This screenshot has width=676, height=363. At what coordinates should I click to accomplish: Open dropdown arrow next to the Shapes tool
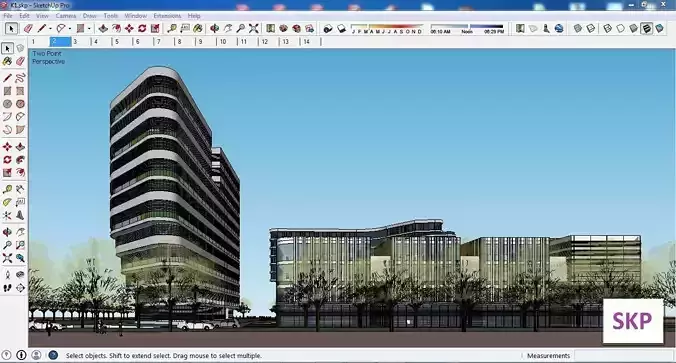click(89, 29)
